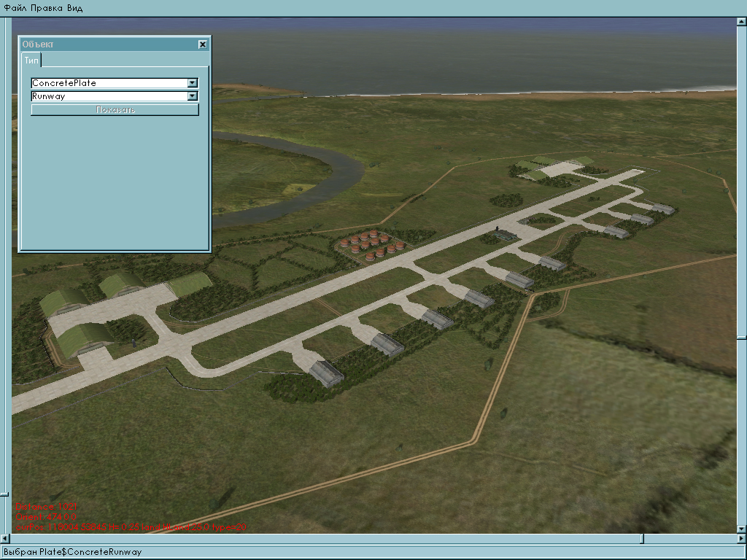This screenshot has height=560, width=747.
Task: Click the horizontal scrollbar track
Action: tap(373, 539)
